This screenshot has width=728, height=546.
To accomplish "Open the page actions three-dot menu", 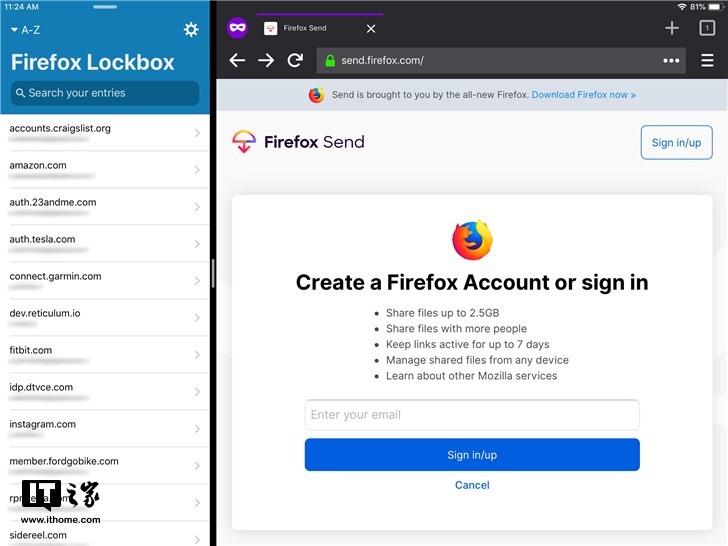I will [671, 60].
